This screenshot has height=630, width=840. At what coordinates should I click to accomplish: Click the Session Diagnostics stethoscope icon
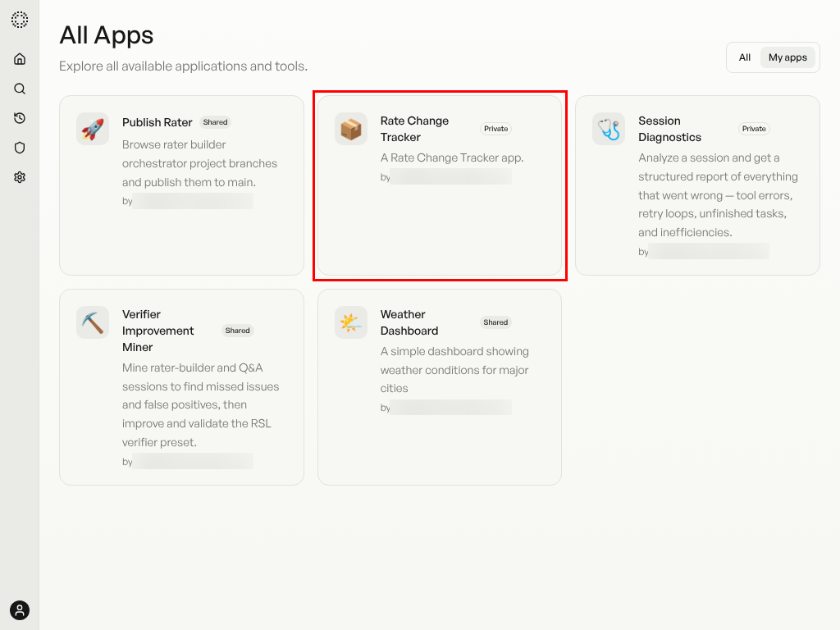click(x=609, y=129)
